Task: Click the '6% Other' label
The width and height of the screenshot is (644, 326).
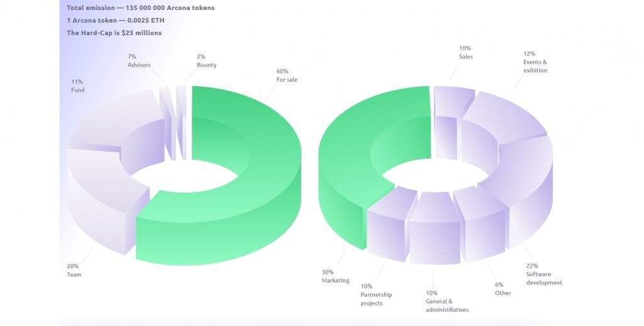Action: click(x=502, y=289)
